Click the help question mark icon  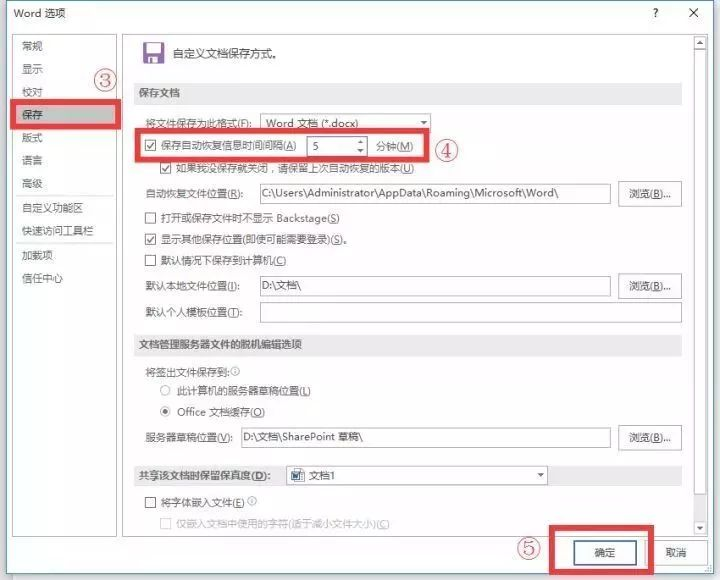tap(655, 13)
